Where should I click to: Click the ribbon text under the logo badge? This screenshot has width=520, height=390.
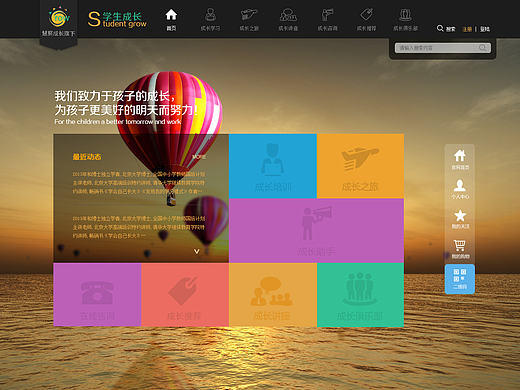click(59, 34)
